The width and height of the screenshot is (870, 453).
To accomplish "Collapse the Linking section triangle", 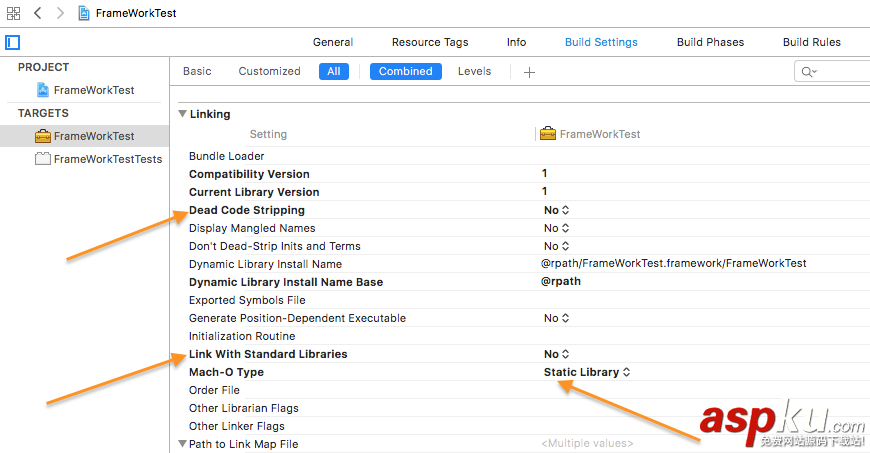I will coord(182,114).
